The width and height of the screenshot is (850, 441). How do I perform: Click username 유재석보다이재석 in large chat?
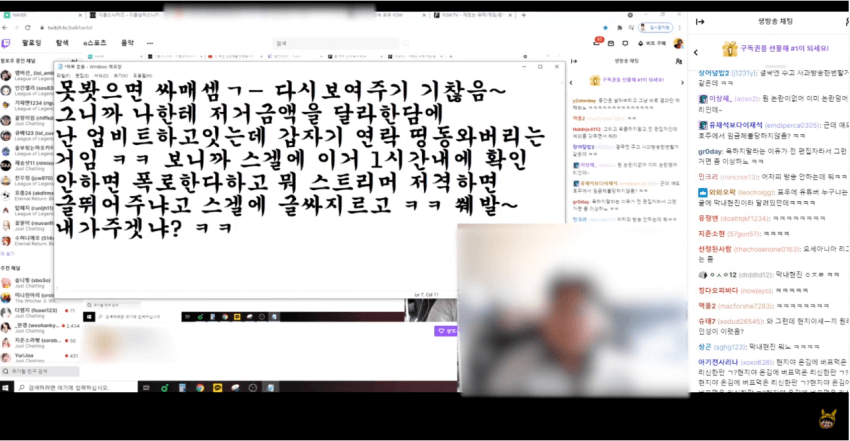736,125
